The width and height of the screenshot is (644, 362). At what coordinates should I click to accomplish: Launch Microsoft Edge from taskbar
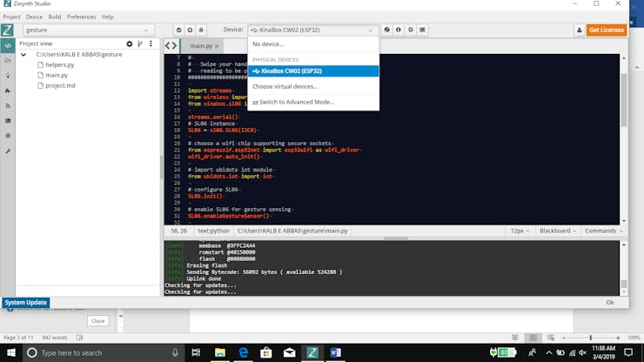[243, 352]
